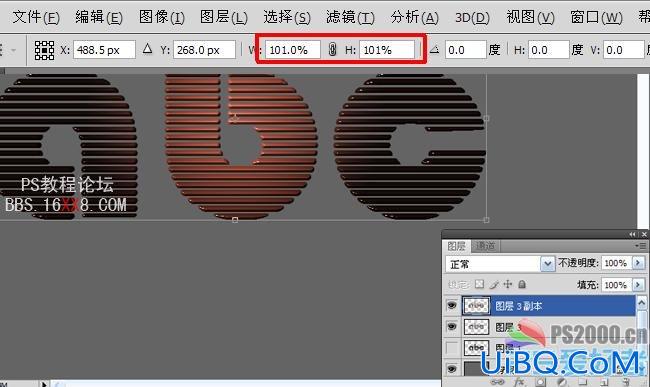Click the 图层 3 layer thumbnail

click(x=476, y=327)
